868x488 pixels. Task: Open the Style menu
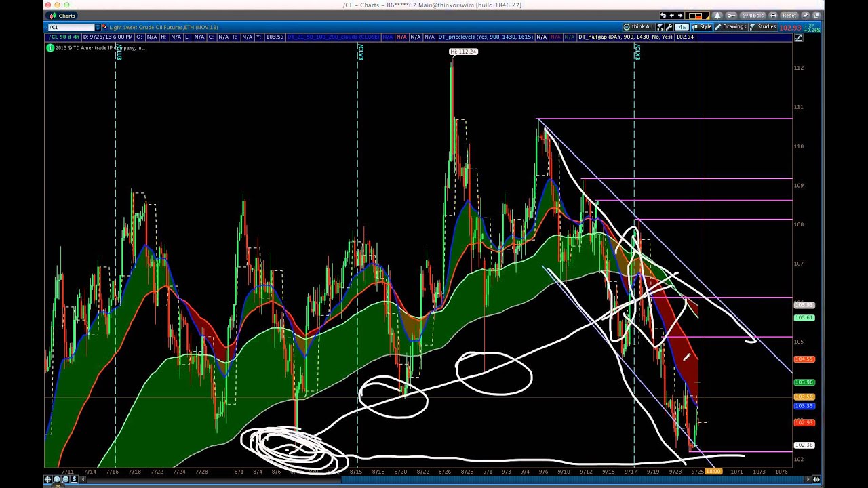point(702,27)
